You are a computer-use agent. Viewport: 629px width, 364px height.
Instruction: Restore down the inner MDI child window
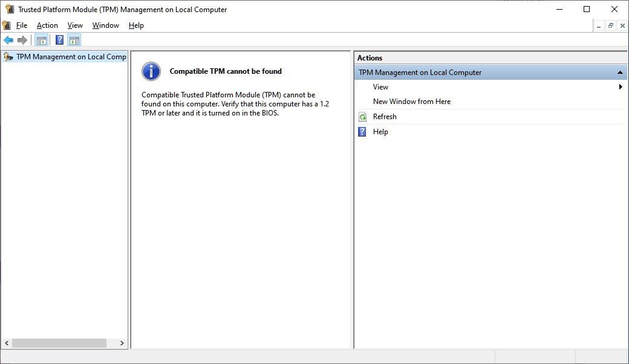coord(611,25)
